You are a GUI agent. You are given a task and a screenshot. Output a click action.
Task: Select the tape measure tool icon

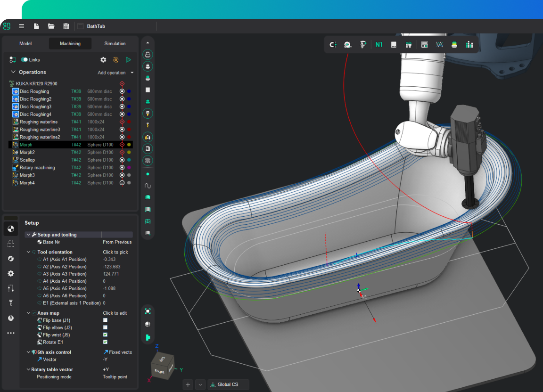tap(347, 45)
